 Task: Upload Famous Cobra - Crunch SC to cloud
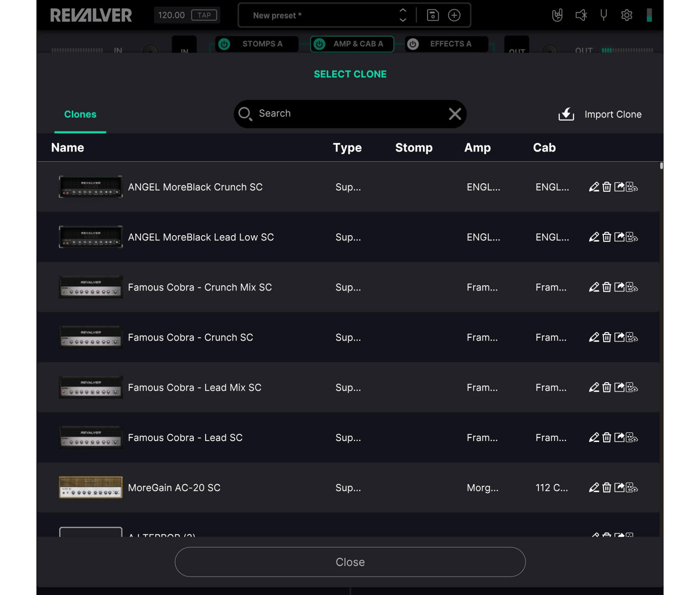click(632, 337)
